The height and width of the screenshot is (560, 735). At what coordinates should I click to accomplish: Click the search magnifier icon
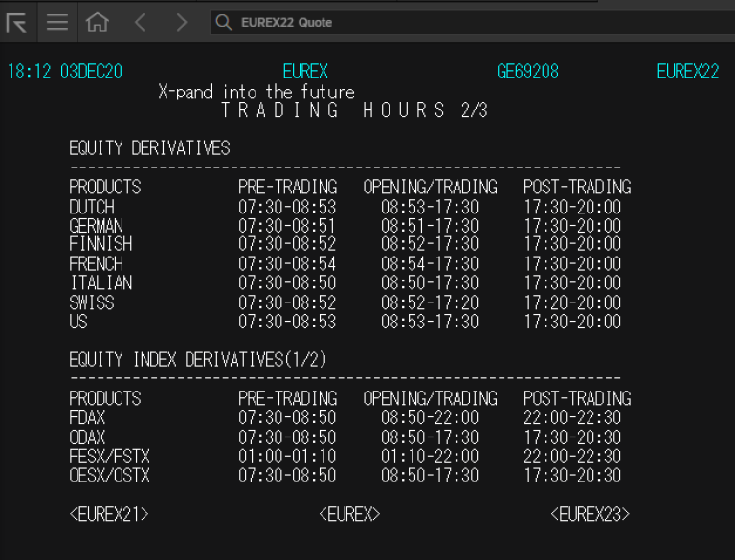point(224,22)
